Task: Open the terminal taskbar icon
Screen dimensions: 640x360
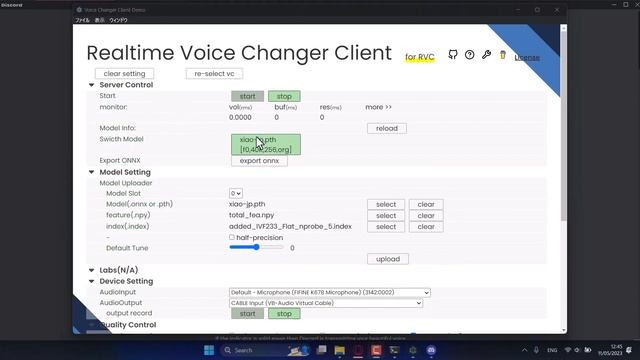Action: tap(394, 350)
